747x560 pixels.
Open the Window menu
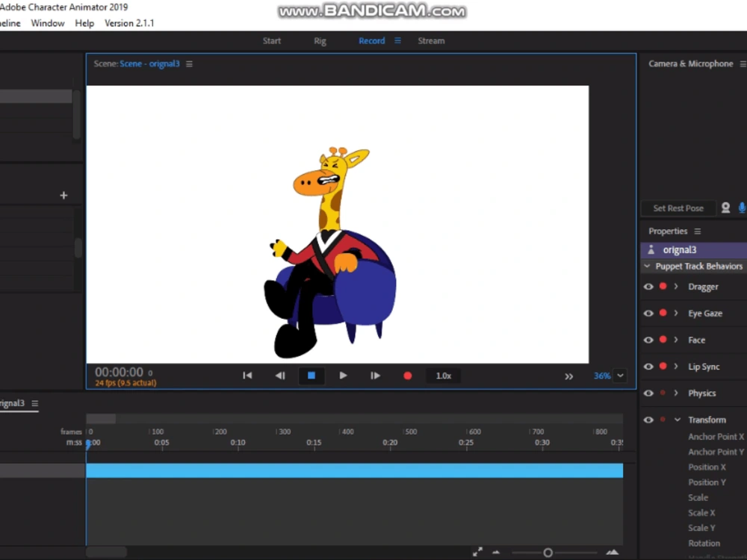48,23
